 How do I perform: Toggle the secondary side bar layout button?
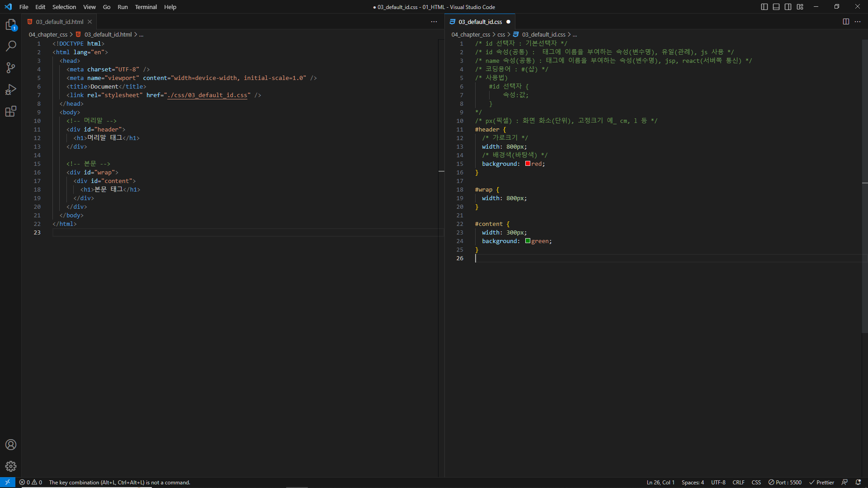(788, 7)
